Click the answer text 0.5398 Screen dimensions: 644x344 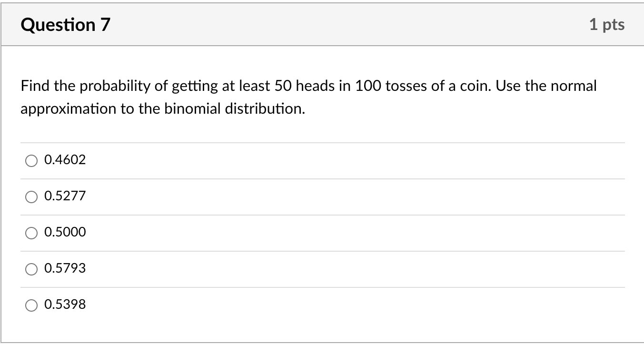[x=64, y=305]
